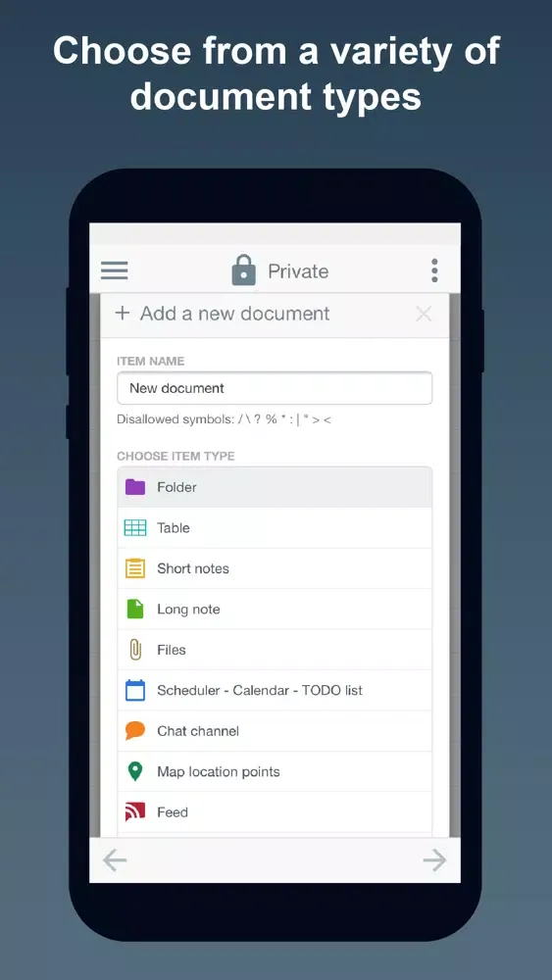Select the Short notes icon
552x980 pixels.
(x=135, y=568)
